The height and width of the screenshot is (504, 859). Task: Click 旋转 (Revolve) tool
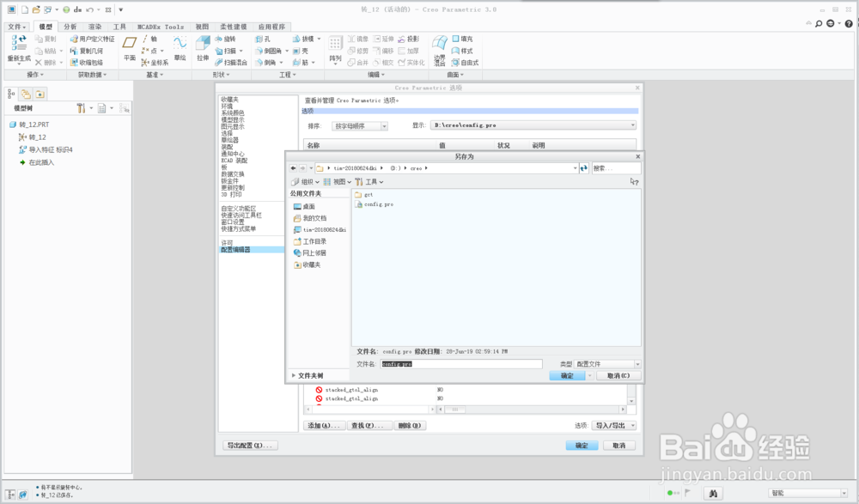(x=225, y=39)
